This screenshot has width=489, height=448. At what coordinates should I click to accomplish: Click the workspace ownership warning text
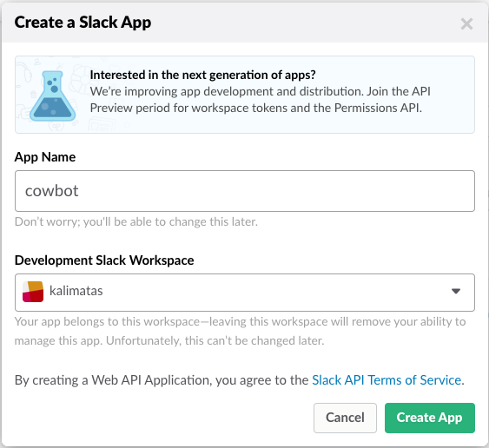pos(240,331)
